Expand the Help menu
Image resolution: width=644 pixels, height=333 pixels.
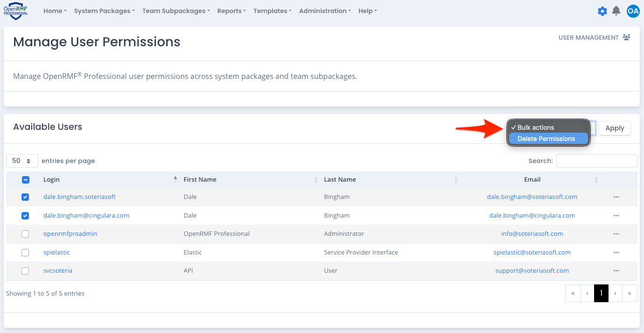pyautogui.click(x=368, y=11)
